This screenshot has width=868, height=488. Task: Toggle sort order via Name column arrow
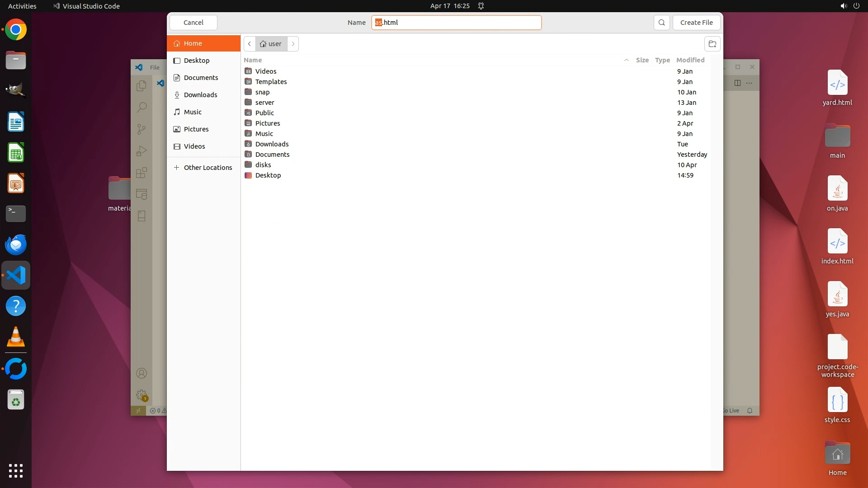click(x=626, y=60)
